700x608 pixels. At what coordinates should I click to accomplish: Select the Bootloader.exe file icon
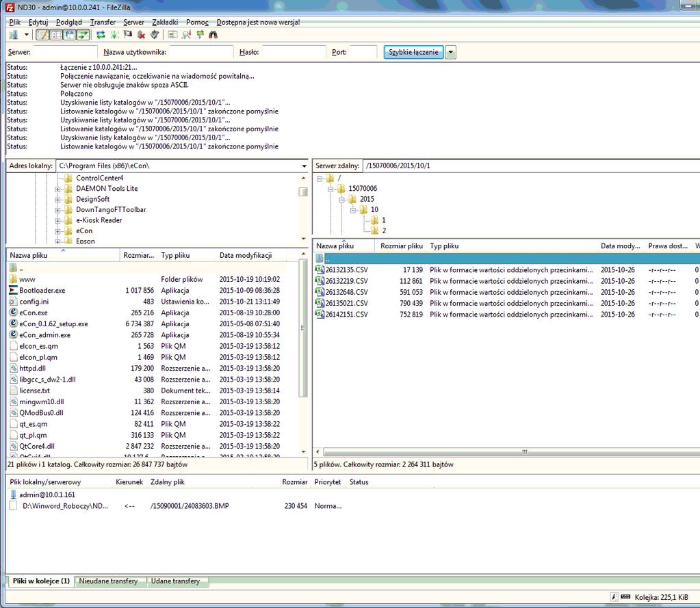coord(14,291)
